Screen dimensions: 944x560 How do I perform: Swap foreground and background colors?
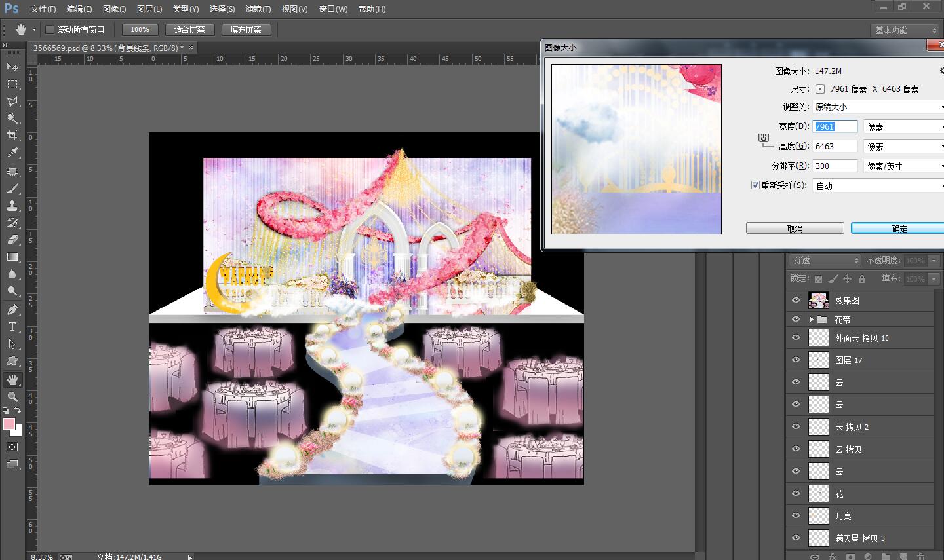18,411
